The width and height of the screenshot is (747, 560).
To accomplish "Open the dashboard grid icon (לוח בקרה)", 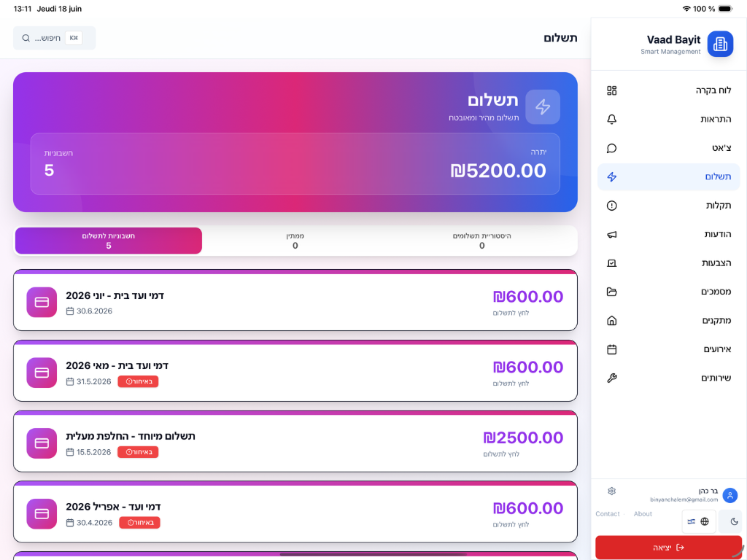I will tap(612, 90).
